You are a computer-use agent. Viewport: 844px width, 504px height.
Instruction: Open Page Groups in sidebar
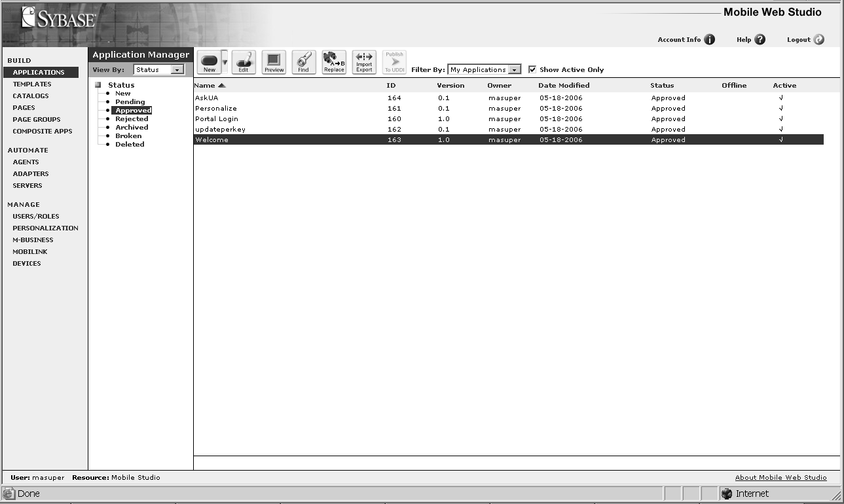click(x=37, y=119)
